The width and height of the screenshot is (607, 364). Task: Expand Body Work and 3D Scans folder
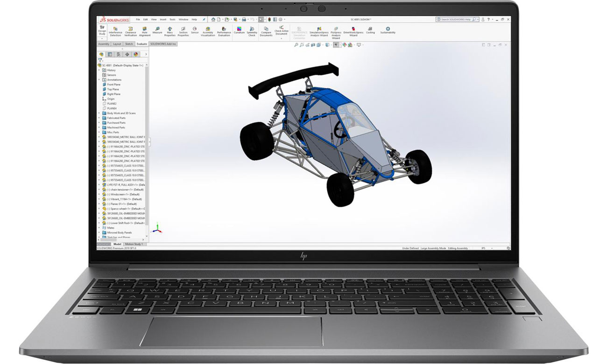pos(99,113)
